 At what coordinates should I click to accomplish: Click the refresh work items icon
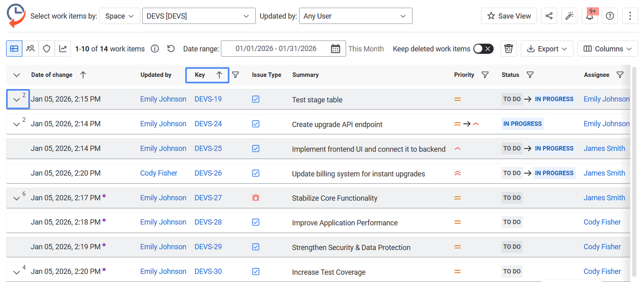(x=171, y=49)
